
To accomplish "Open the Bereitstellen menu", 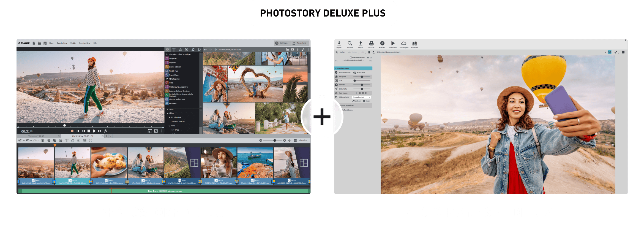I will (x=84, y=43).
